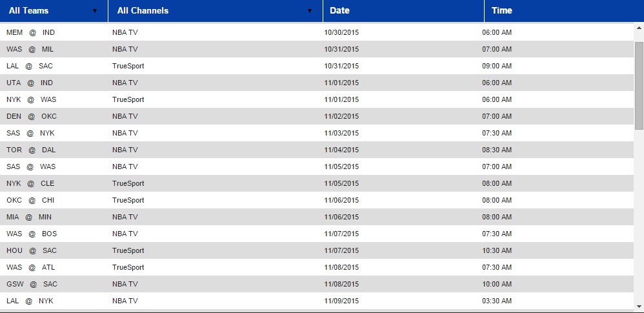Viewport: 644px width, 313px height.
Task: Click the TOR @ DAL matchup
Action: click(31, 150)
